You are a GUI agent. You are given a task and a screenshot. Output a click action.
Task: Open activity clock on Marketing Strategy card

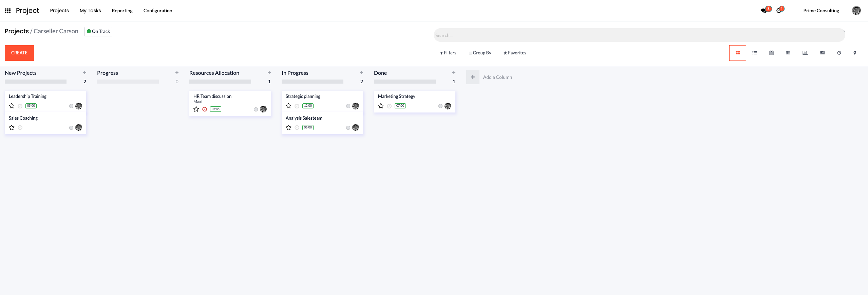(389, 106)
